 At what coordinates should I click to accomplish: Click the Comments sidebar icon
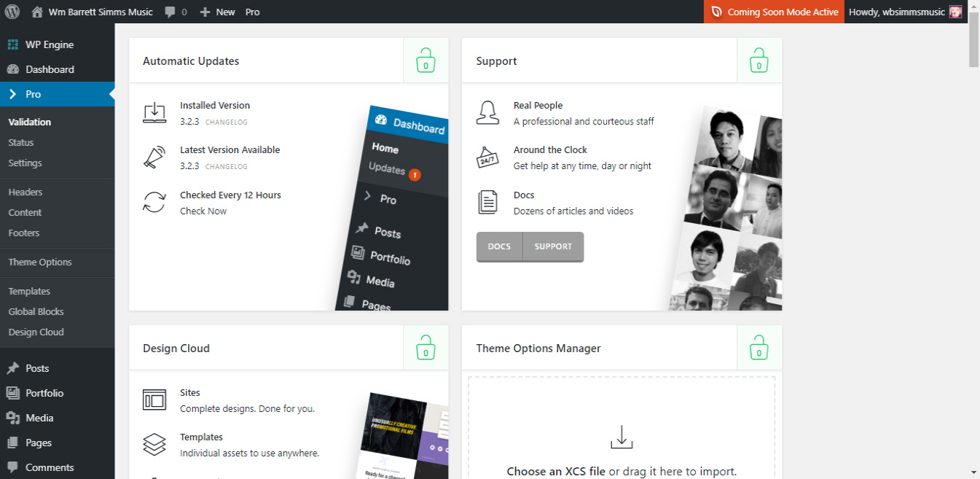click(x=13, y=467)
